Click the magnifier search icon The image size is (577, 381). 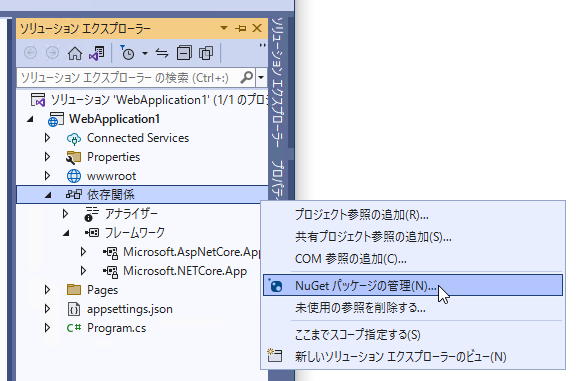(x=247, y=78)
